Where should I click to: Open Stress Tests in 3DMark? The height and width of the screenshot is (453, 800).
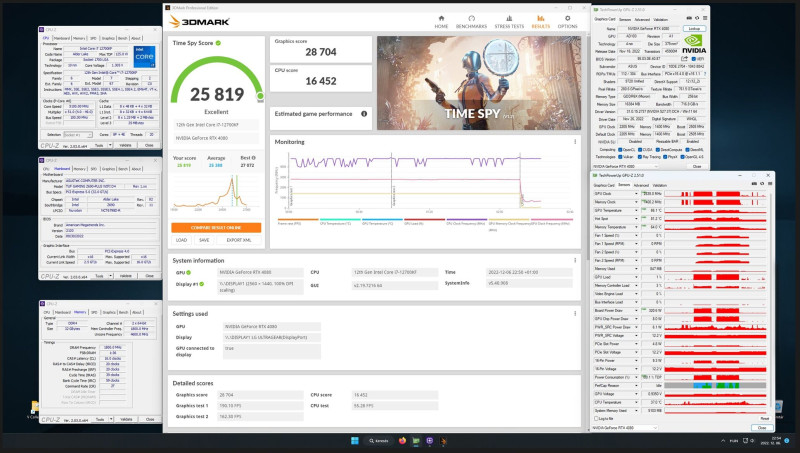[509, 21]
